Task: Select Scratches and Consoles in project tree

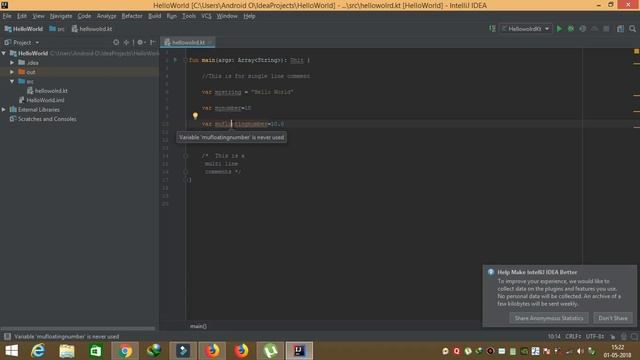Action: [47, 119]
